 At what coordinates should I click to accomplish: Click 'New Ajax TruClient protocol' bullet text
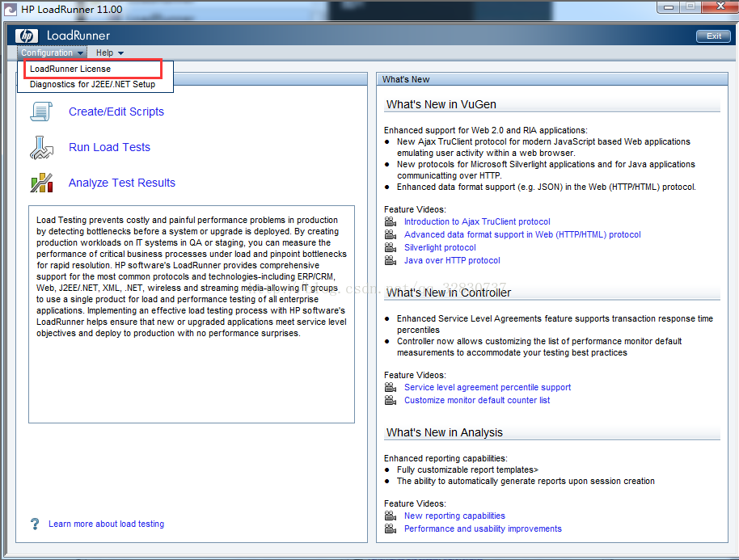(543, 147)
